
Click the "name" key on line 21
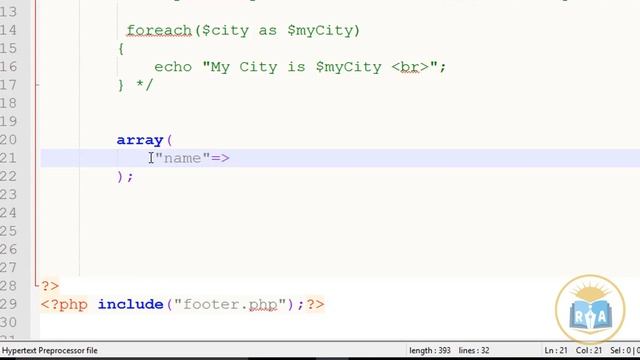182,158
